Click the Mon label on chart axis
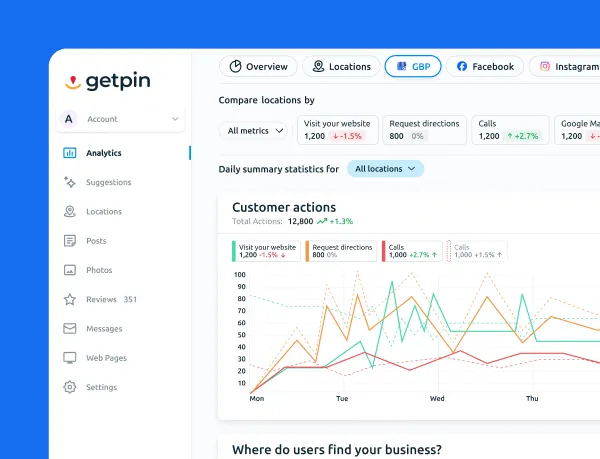Viewport: 600px width, 459px height. [x=257, y=399]
